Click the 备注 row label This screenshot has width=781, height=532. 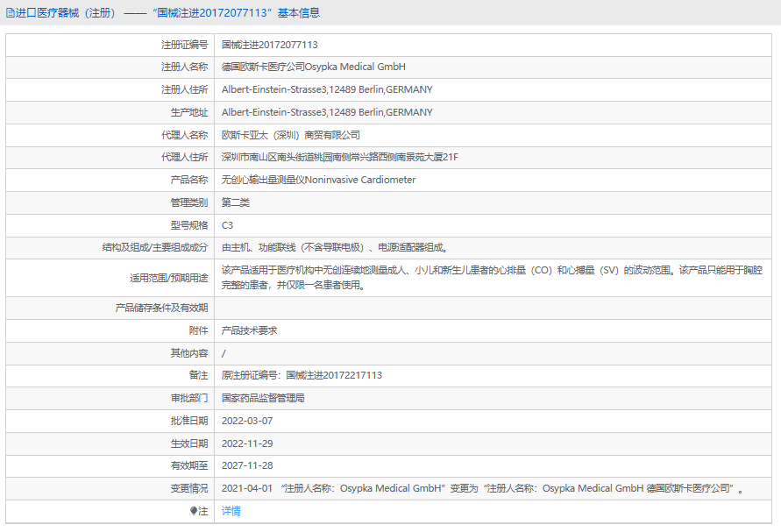(x=198, y=376)
